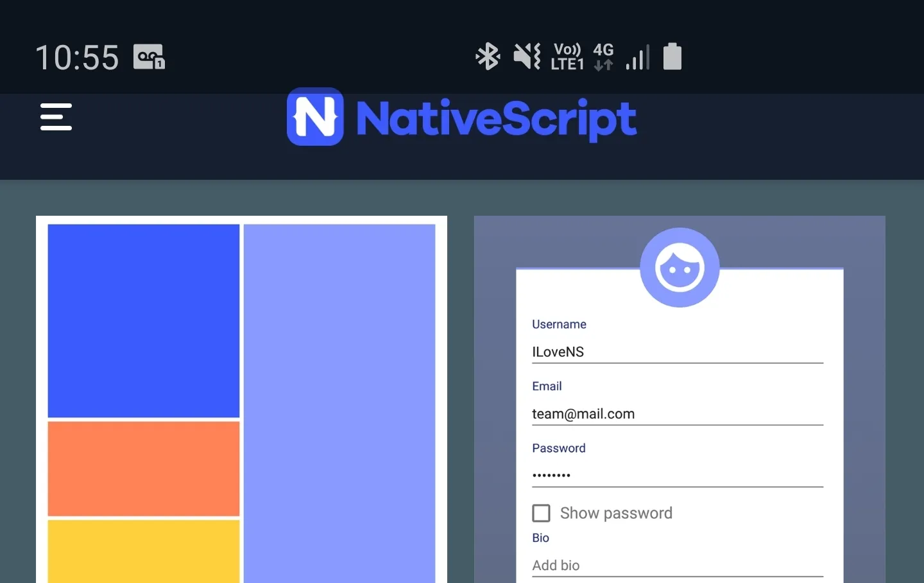
Task: Tap the Show password label text
Action: click(x=616, y=513)
